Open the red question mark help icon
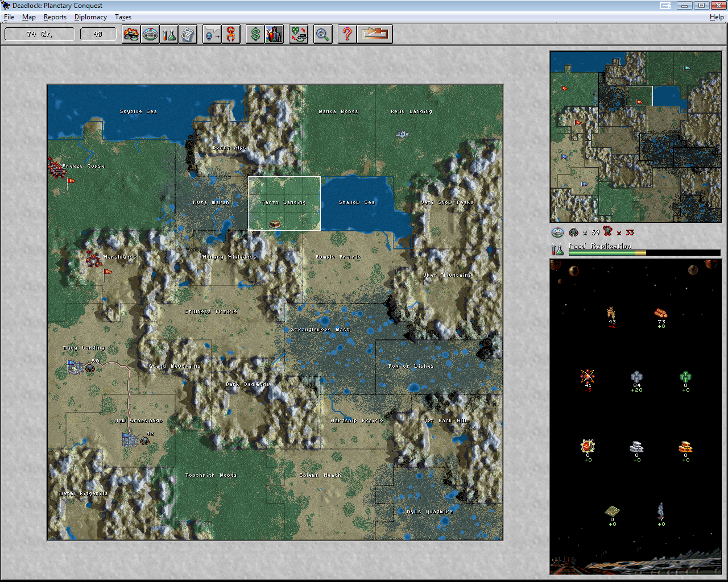 click(x=347, y=34)
